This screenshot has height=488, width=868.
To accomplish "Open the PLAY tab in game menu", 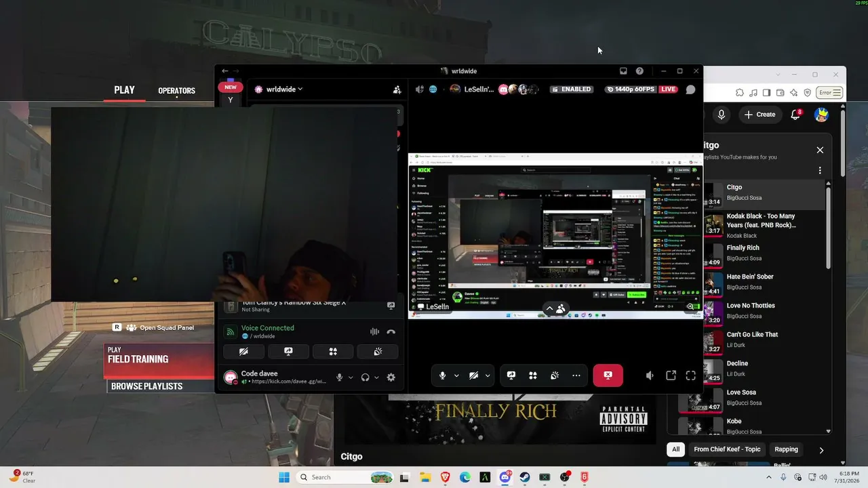I will (x=124, y=90).
